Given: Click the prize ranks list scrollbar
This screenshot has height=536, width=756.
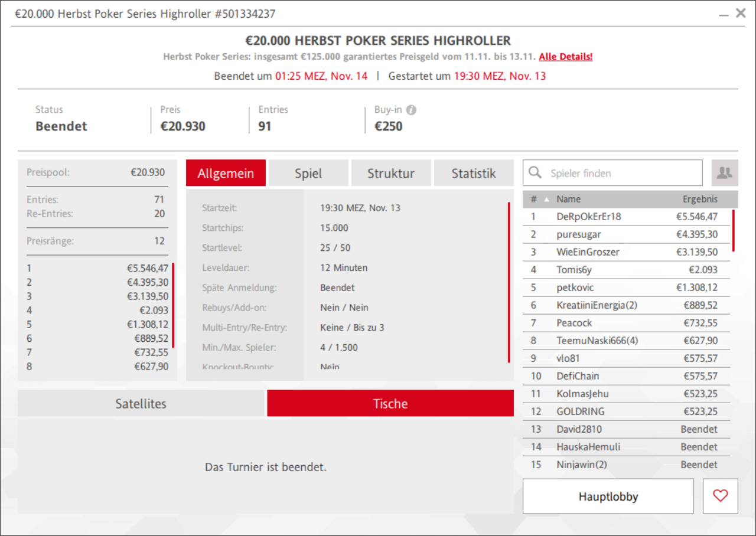Looking at the screenshot, I should (x=173, y=305).
